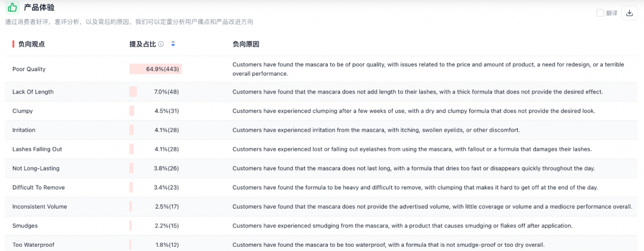Download the product experience data
This screenshot has height=251, width=644.
(x=629, y=13)
